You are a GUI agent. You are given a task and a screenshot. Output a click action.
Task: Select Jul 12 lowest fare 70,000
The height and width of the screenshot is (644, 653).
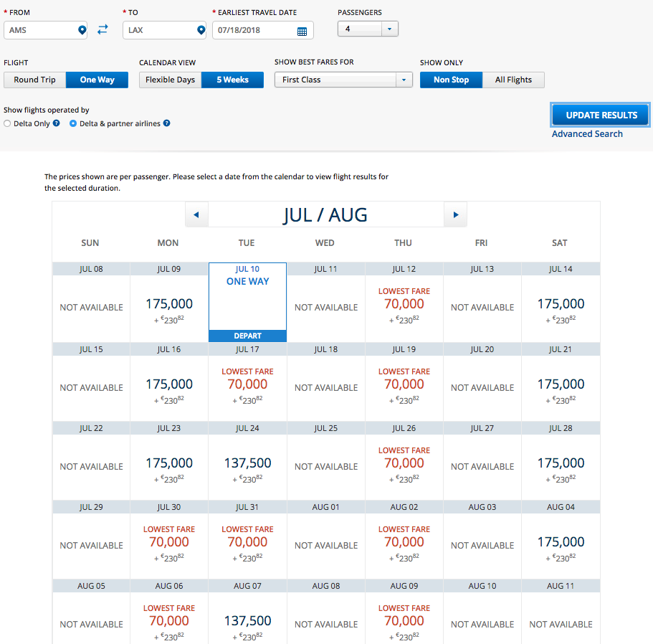[x=404, y=304]
